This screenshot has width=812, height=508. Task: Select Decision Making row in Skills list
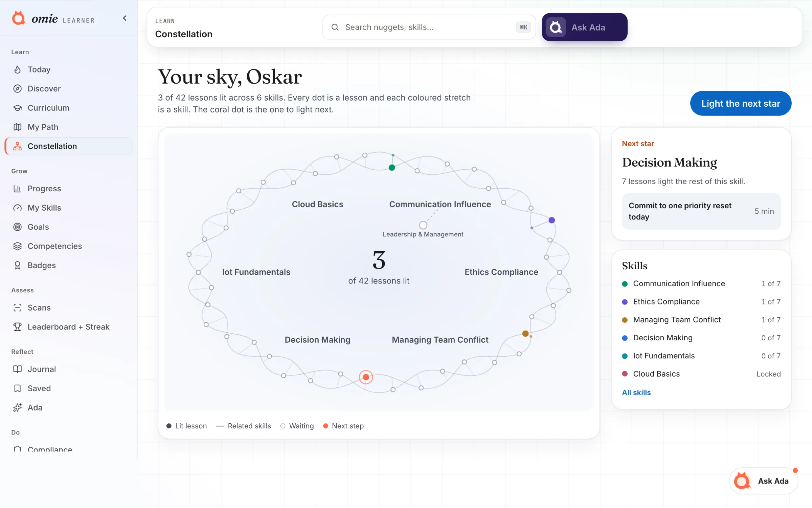tap(701, 338)
